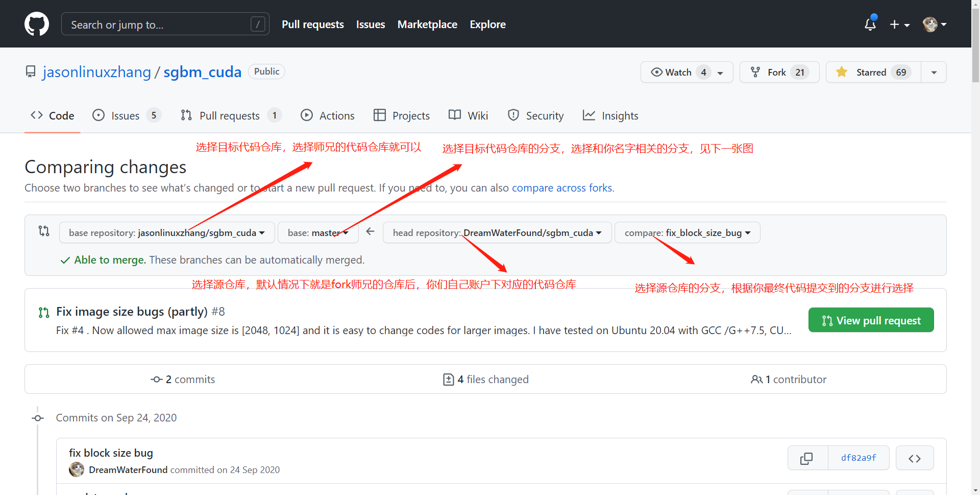Click the Commits on Sep 24, 2020 label
Screen dimensions: 980x495
[x=116, y=418]
